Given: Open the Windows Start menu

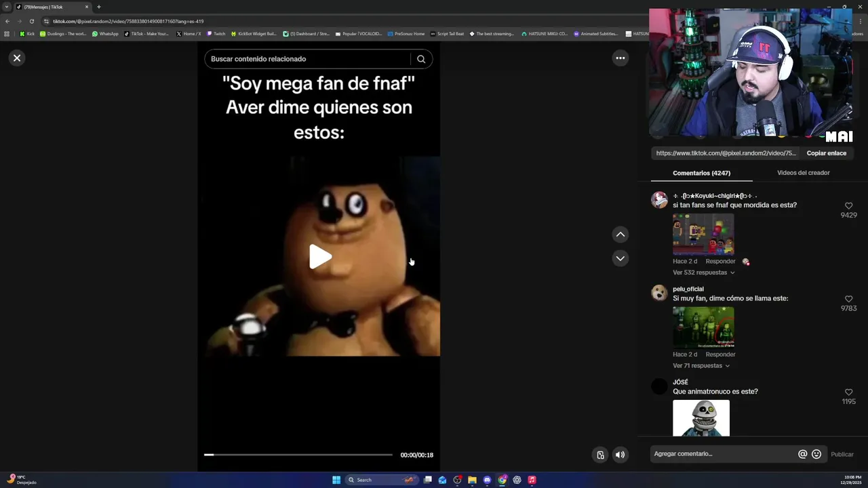Looking at the screenshot, I should point(336,480).
